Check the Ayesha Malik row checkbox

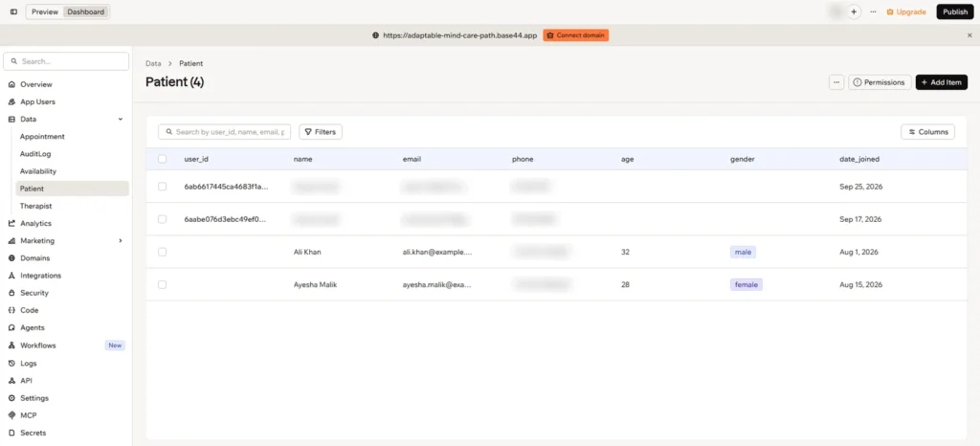point(163,284)
